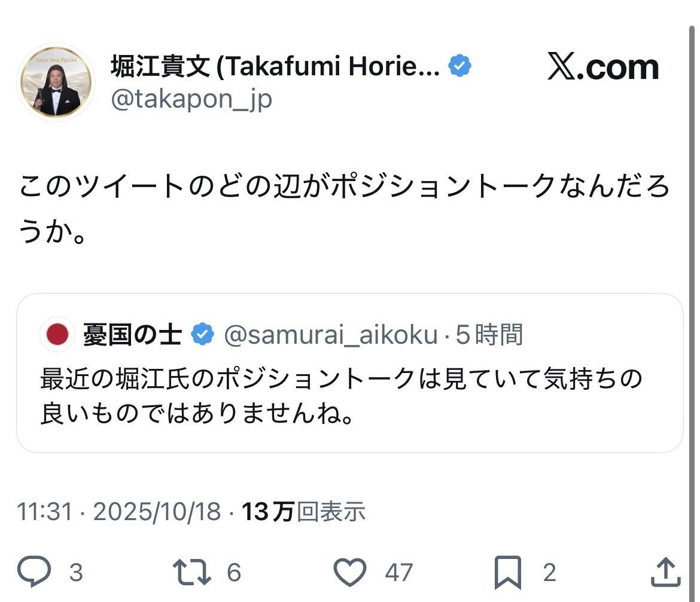The width and height of the screenshot is (700, 602).
Task: Click the reply speech bubble icon
Action: click(34, 572)
